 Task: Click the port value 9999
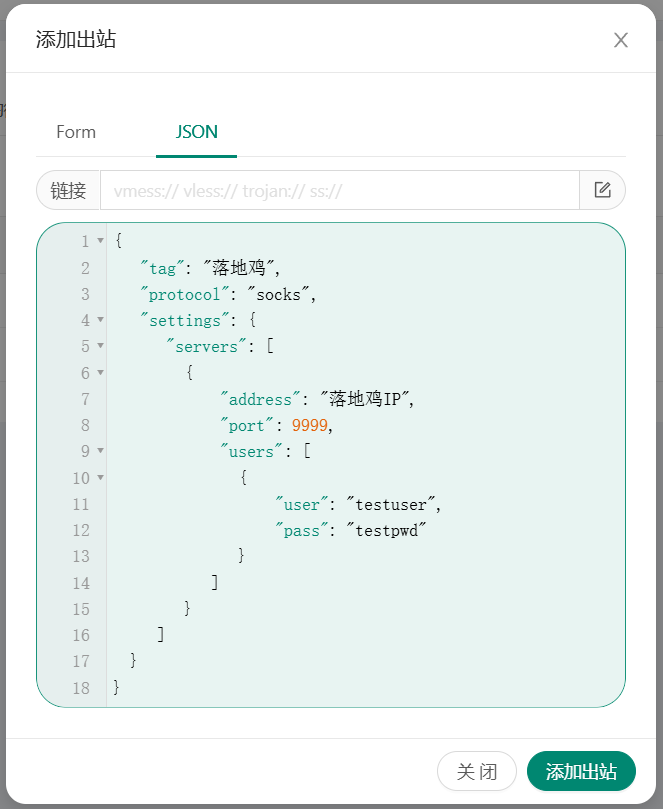310,425
